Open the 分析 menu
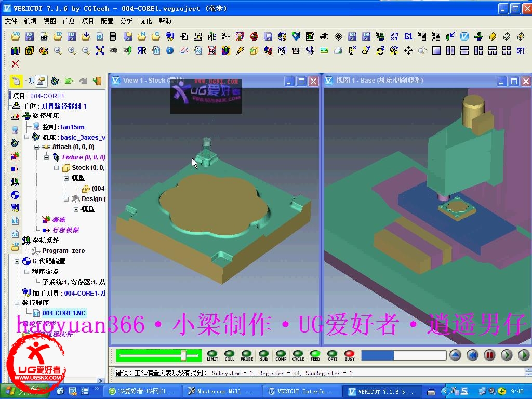This screenshot has width=532, height=399. [x=126, y=21]
